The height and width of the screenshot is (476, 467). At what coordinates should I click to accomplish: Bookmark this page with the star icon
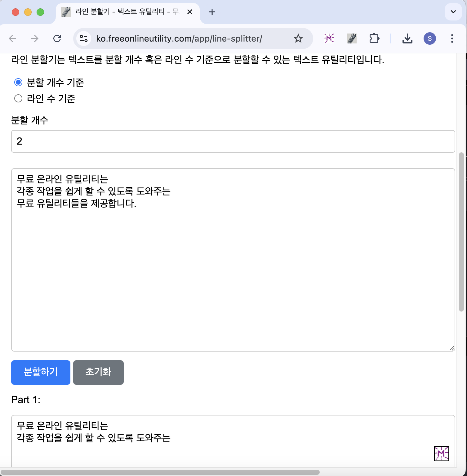click(x=298, y=38)
